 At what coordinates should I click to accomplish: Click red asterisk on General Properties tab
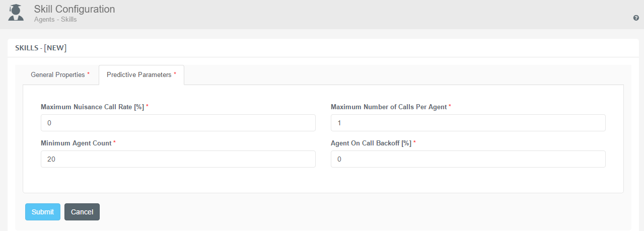coord(89,74)
